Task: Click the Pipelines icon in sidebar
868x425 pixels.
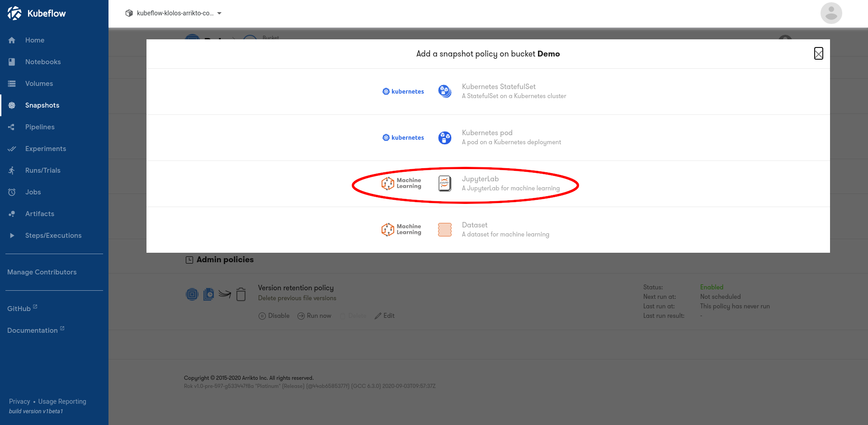Action: click(x=12, y=127)
